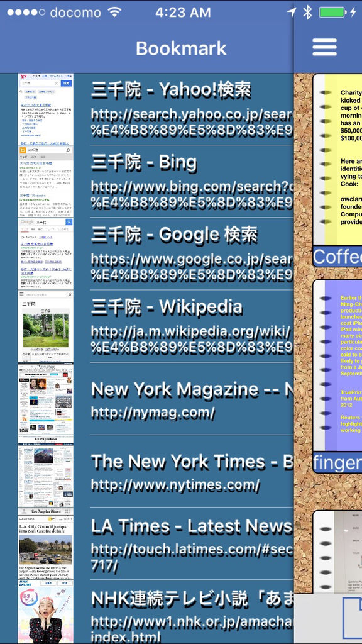Tap the Google search page thumbnail
This screenshot has width=362, height=644.
(x=45, y=254)
